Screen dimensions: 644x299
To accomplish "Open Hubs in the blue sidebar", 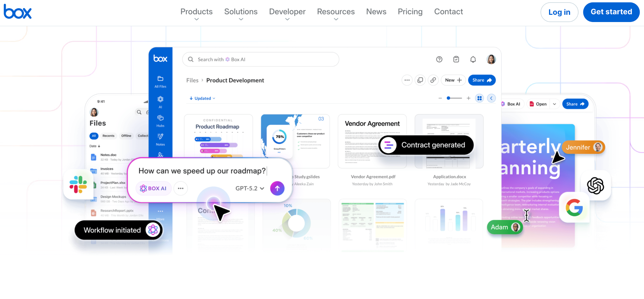I will (160, 121).
